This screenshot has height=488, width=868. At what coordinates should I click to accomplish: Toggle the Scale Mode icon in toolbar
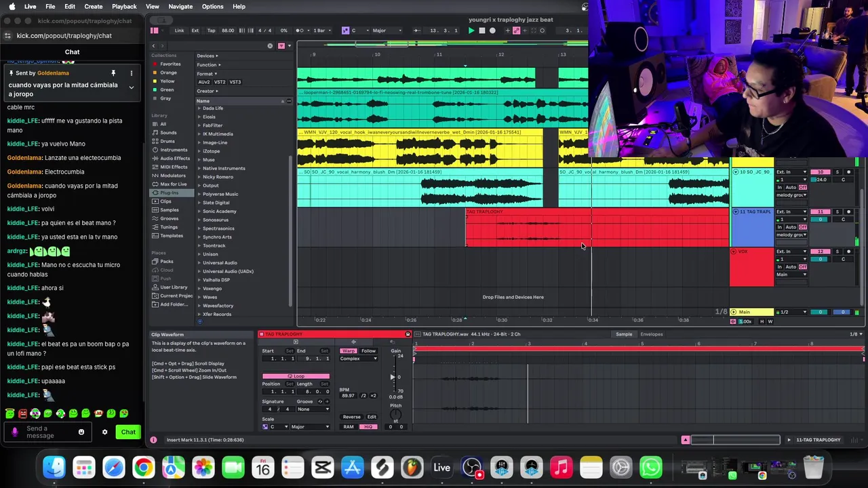click(344, 30)
